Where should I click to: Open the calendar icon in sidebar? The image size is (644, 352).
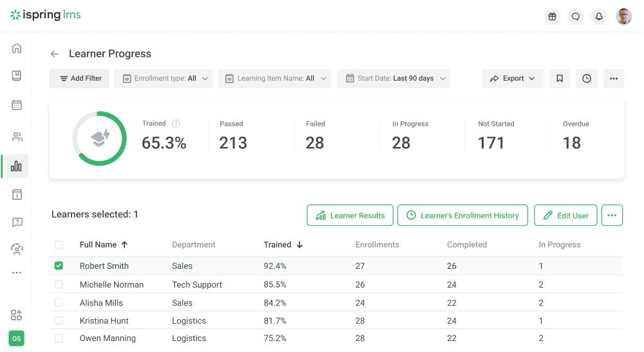[x=17, y=105]
